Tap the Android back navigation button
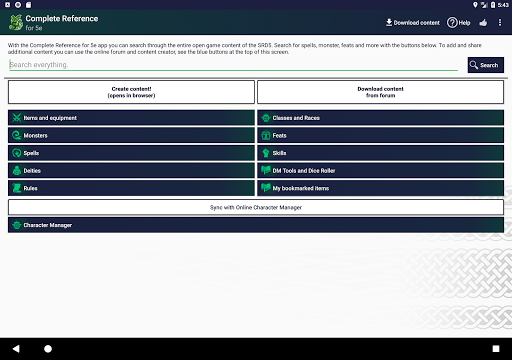Viewport: 512px width, 360px height. tap(16, 349)
